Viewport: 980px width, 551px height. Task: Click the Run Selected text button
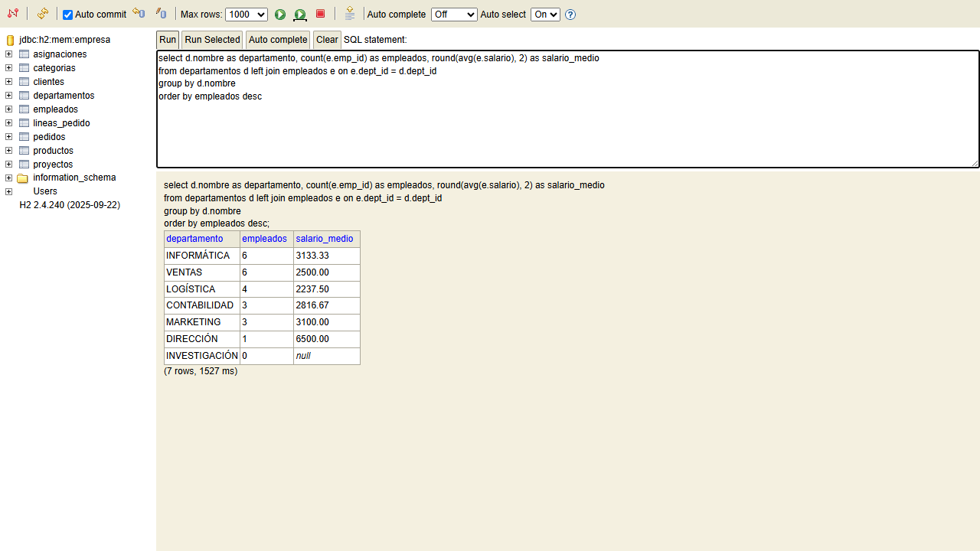tap(212, 40)
